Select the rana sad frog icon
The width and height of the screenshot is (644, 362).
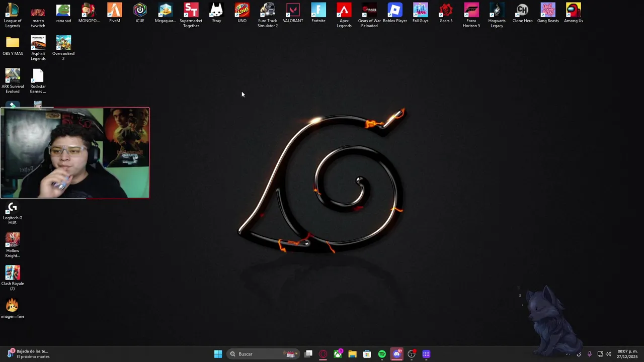[63, 14]
